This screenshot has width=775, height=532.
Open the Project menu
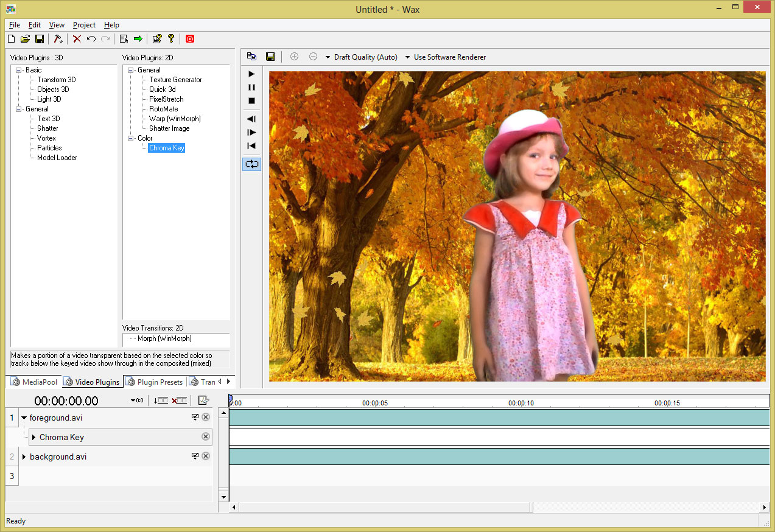click(83, 25)
